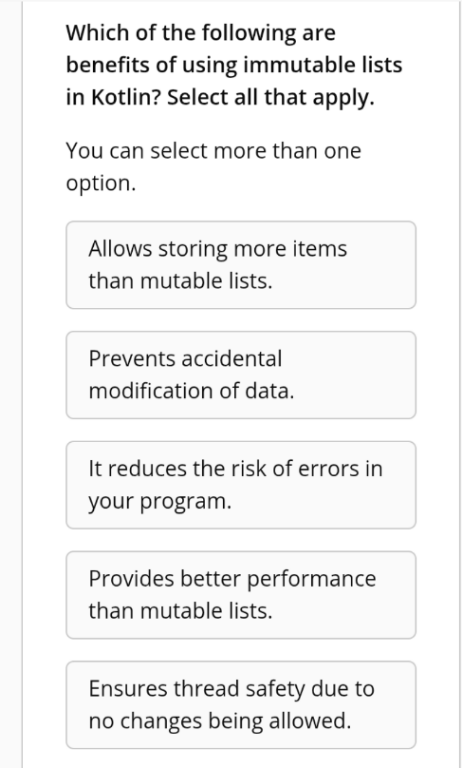Choose 'It reduces the risk of errors' answer

tap(241, 485)
